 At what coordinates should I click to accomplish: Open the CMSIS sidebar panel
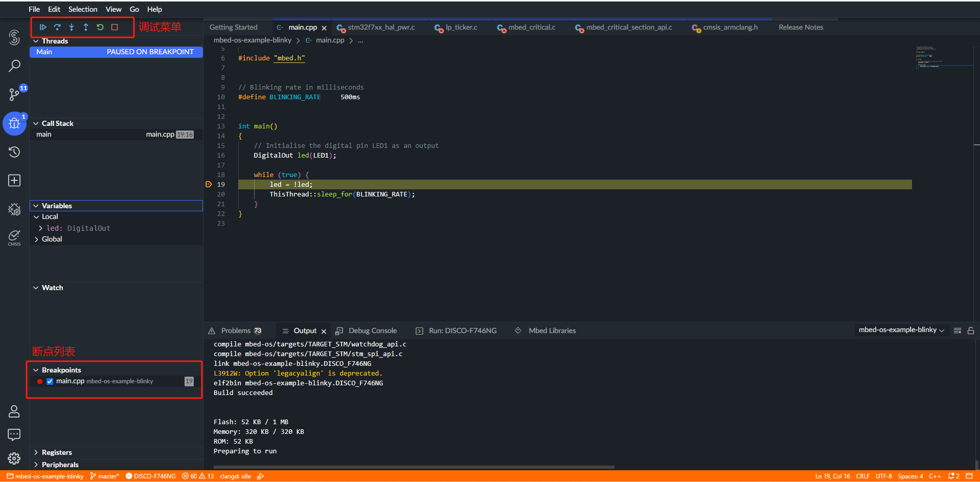[x=14, y=237]
